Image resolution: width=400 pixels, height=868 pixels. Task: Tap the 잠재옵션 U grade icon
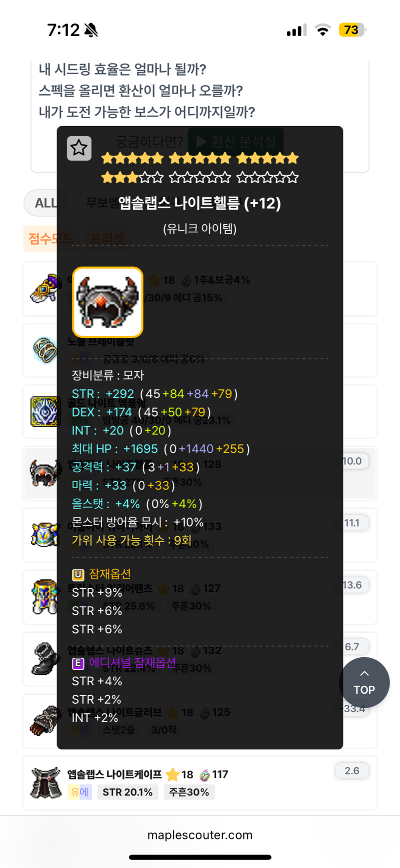point(78,574)
